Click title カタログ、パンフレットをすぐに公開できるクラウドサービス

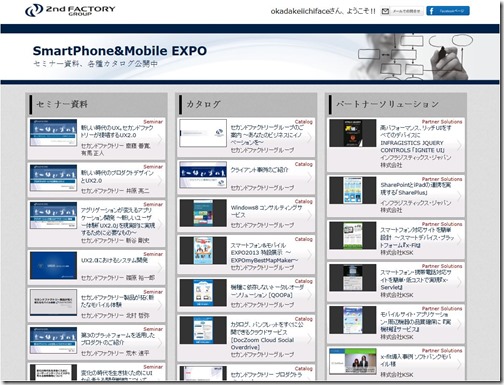[267, 336]
